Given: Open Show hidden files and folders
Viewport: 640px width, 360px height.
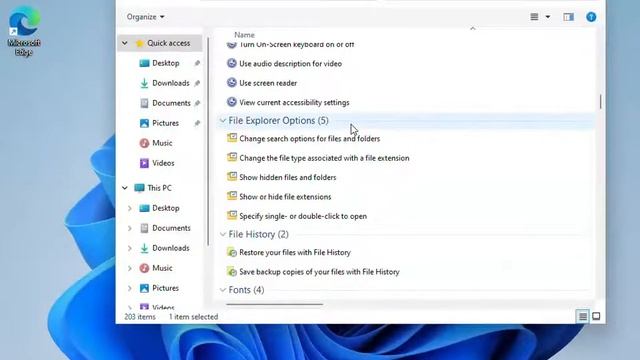Looking at the screenshot, I should 287,178.
